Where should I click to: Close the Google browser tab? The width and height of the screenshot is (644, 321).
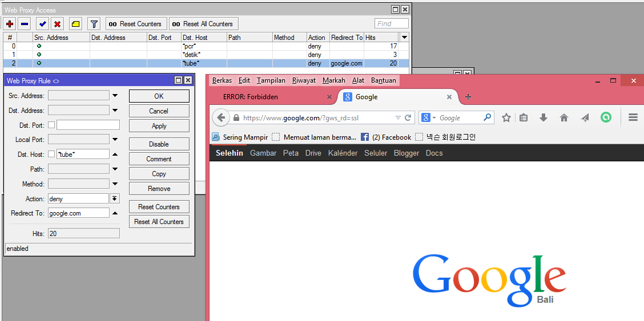[449, 97]
